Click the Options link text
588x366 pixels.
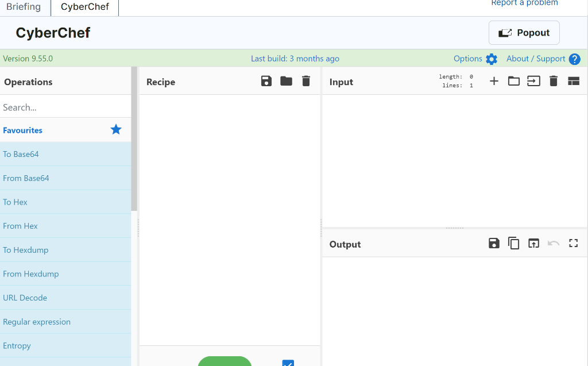pyautogui.click(x=467, y=59)
